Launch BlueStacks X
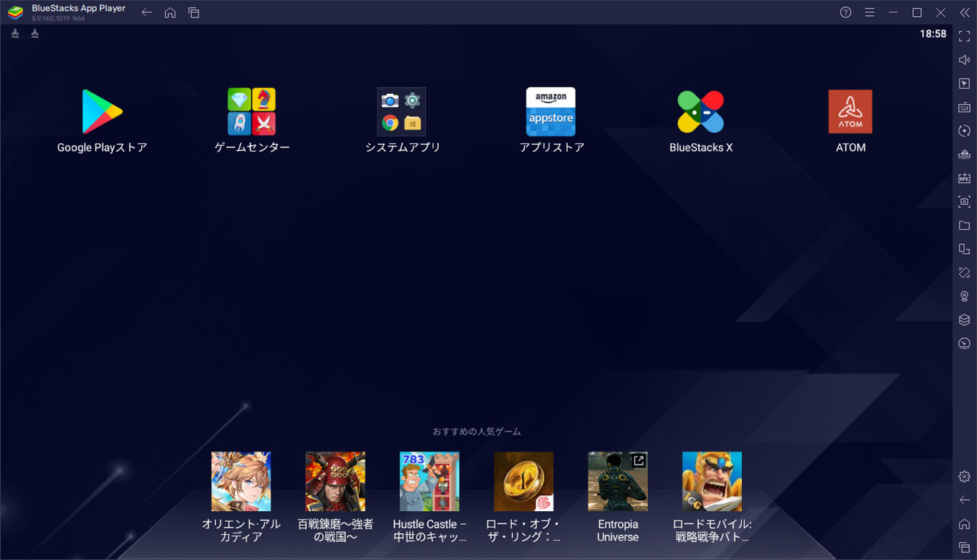Image resolution: width=977 pixels, height=560 pixels. [x=701, y=112]
